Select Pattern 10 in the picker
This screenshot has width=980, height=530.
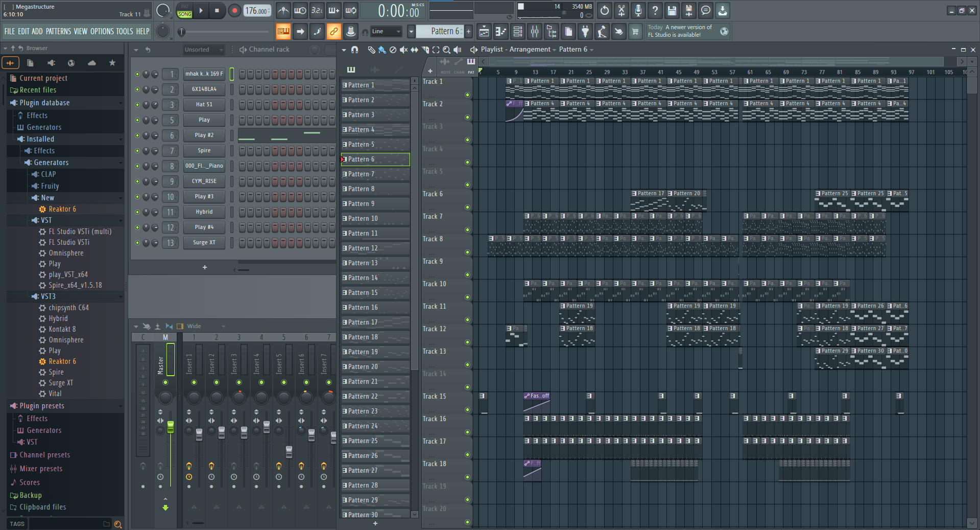point(375,219)
